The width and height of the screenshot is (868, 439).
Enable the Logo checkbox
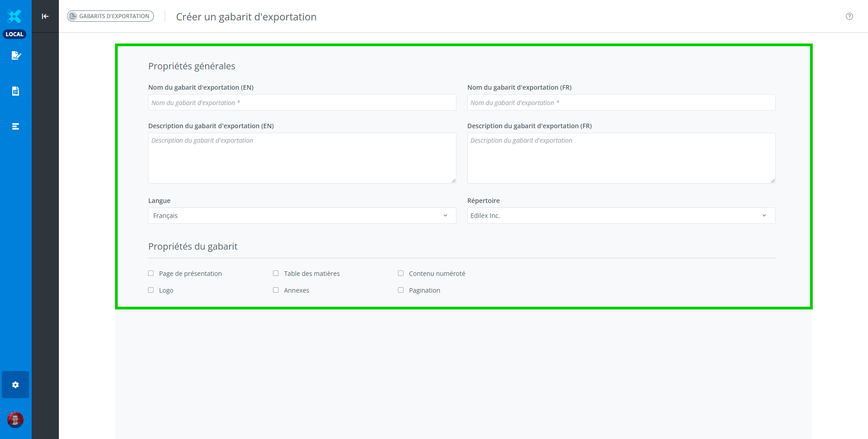[x=151, y=290]
